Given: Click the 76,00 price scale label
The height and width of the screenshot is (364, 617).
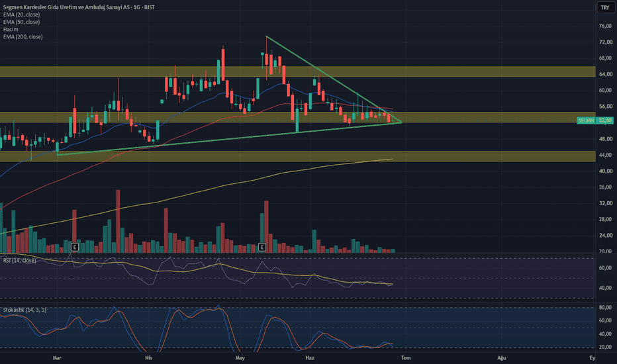Looking at the screenshot, I should click(605, 26).
